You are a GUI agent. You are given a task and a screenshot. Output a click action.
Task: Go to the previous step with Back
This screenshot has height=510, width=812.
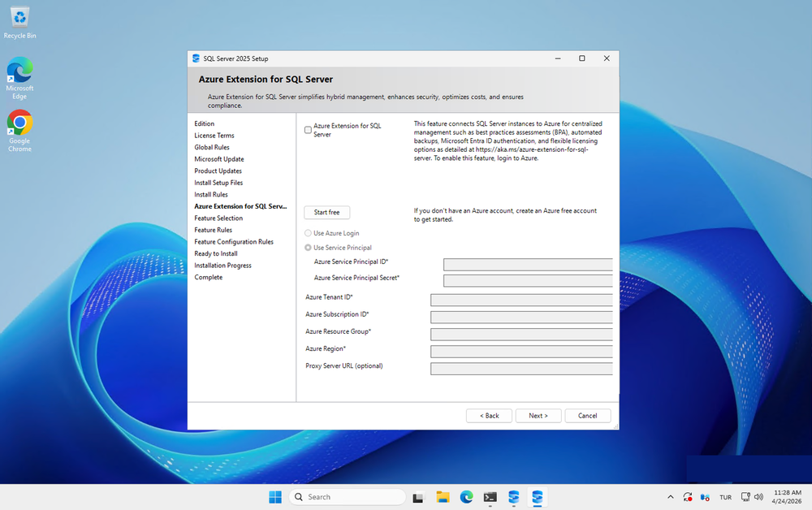[489, 416]
